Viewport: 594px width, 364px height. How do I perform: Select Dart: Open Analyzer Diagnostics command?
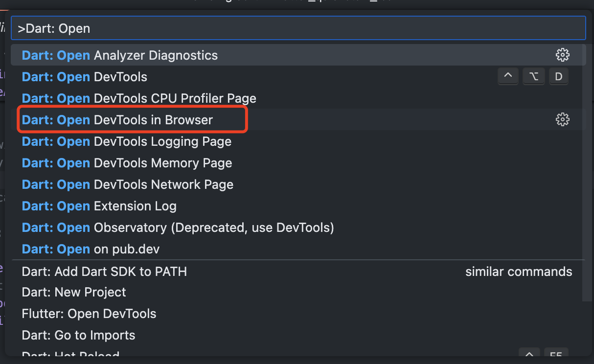[298, 55]
